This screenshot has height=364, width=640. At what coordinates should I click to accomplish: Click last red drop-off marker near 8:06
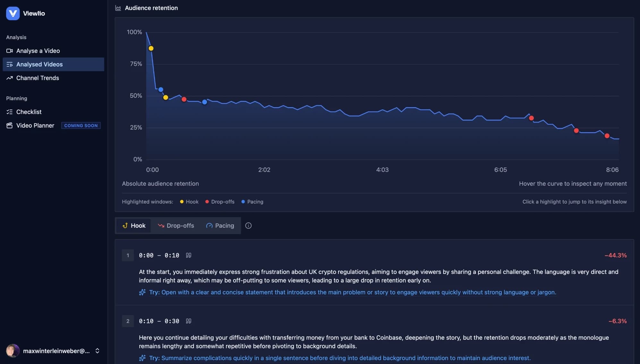(x=607, y=136)
